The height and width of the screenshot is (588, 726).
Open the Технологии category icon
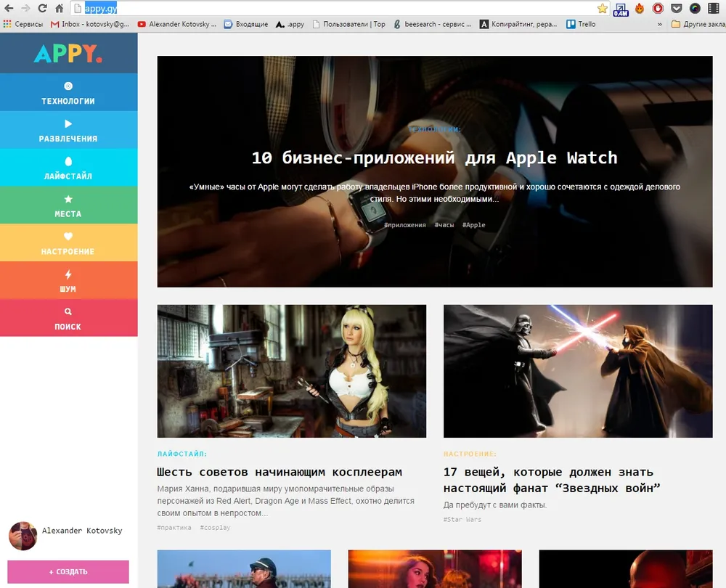pyautogui.click(x=68, y=86)
